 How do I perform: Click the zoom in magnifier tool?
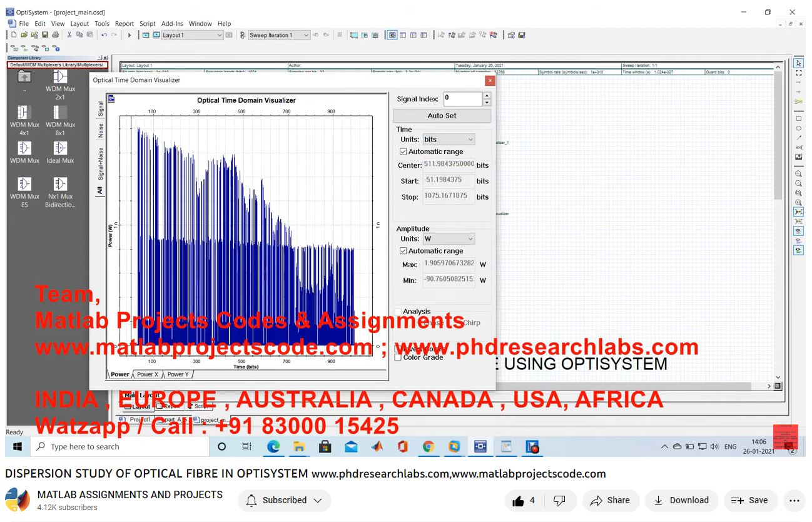tap(798, 173)
